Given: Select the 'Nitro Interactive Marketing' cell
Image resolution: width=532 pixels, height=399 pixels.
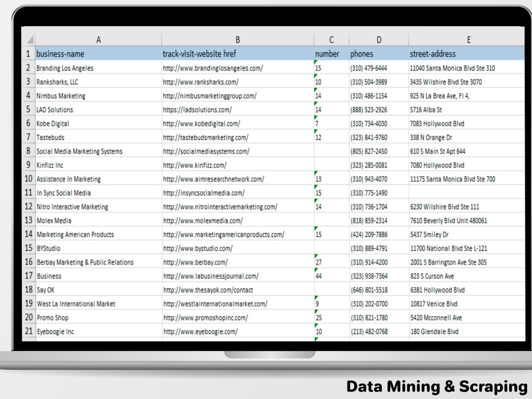Looking at the screenshot, I should point(98,206).
